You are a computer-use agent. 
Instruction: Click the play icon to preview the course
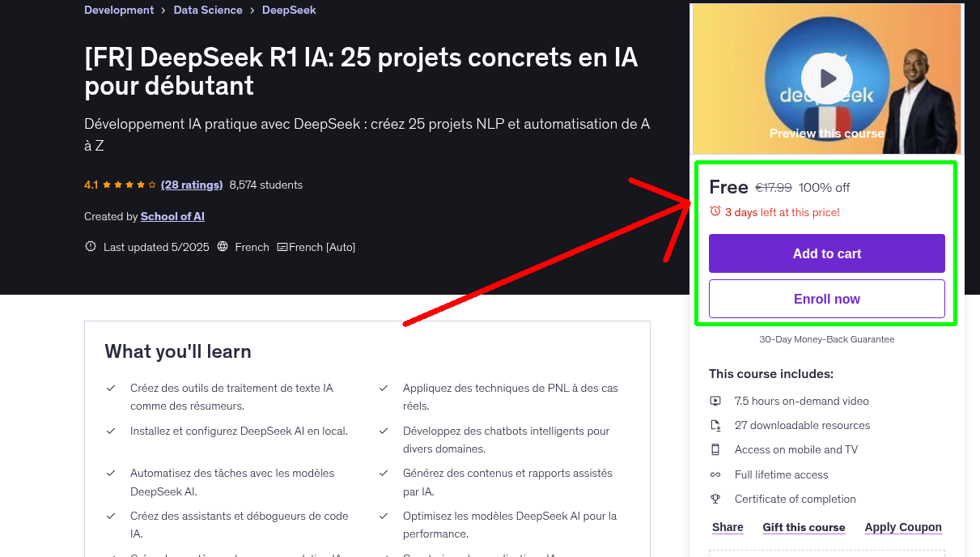[x=826, y=79]
